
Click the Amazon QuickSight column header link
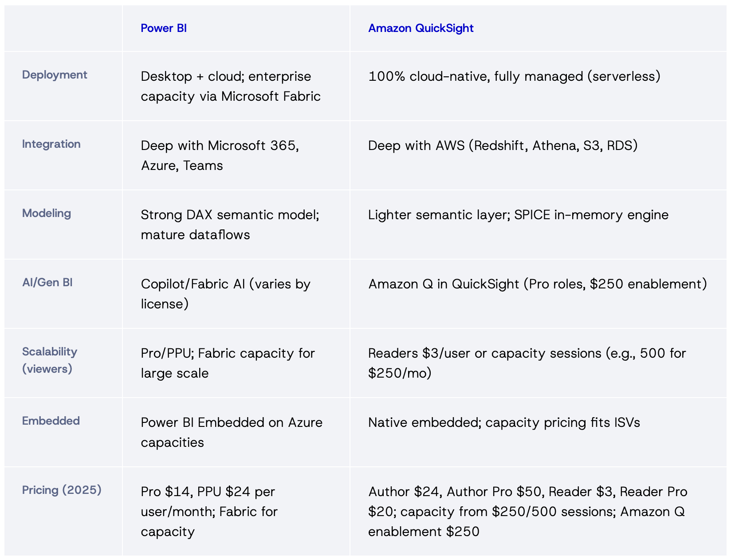click(x=421, y=28)
